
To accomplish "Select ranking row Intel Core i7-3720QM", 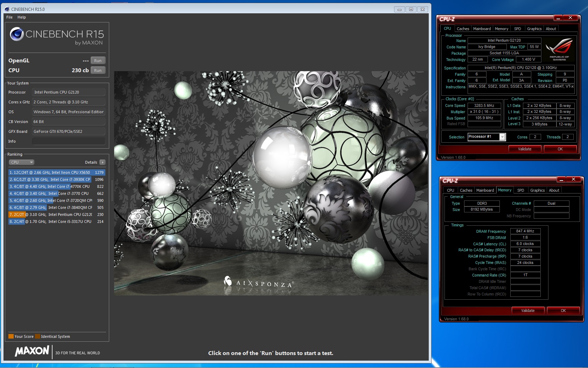I will (x=57, y=200).
